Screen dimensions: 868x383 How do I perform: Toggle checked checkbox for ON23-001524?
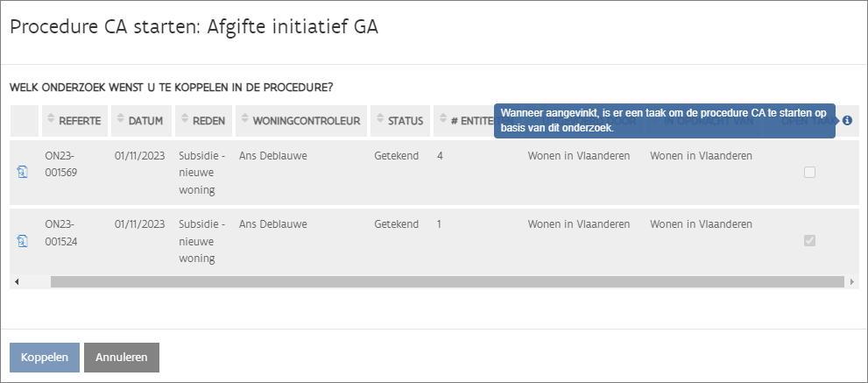point(809,241)
